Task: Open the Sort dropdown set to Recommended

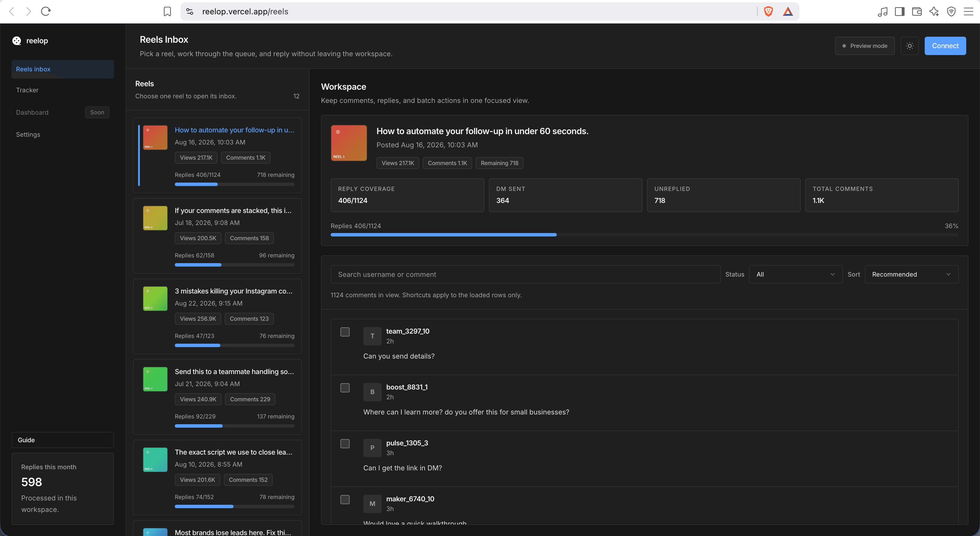Action: pos(912,274)
